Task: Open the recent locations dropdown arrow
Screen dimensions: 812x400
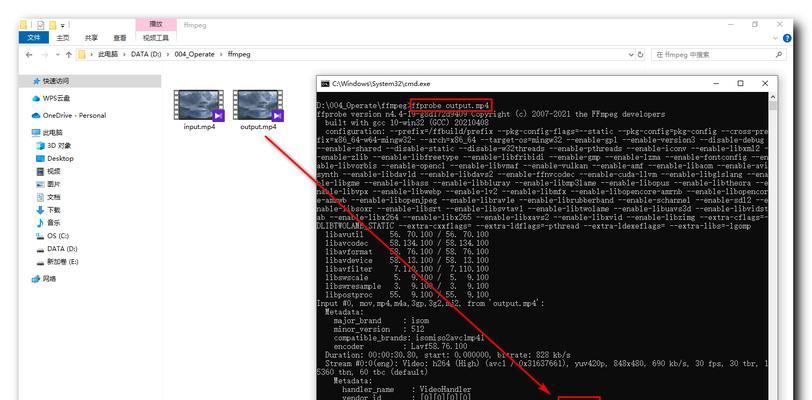Action: click(x=57, y=54)
